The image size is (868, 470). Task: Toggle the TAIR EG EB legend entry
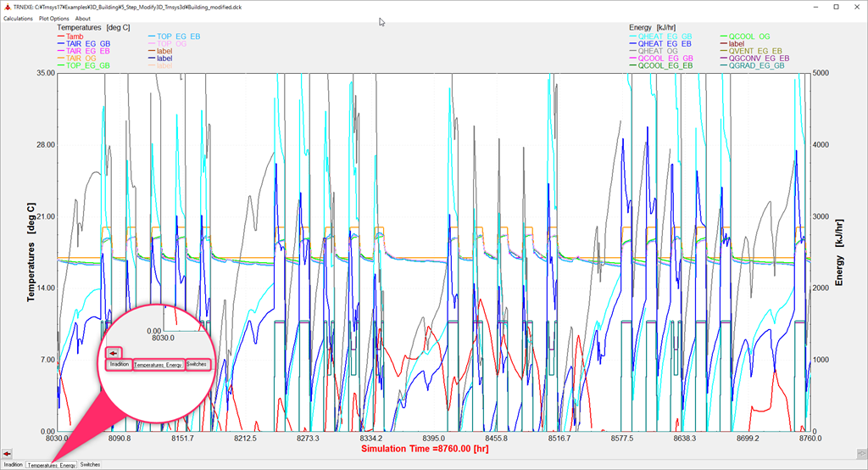[84, 51]
